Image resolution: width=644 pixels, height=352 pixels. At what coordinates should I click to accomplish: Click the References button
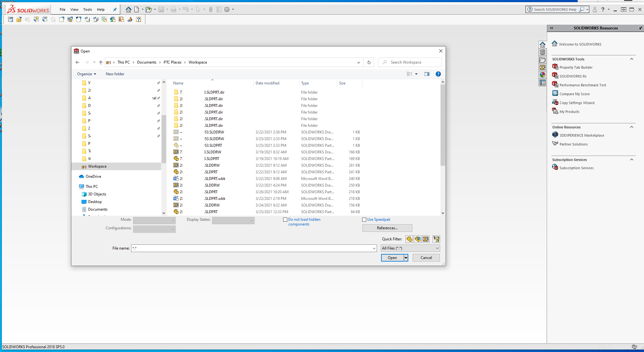(387, 228)
